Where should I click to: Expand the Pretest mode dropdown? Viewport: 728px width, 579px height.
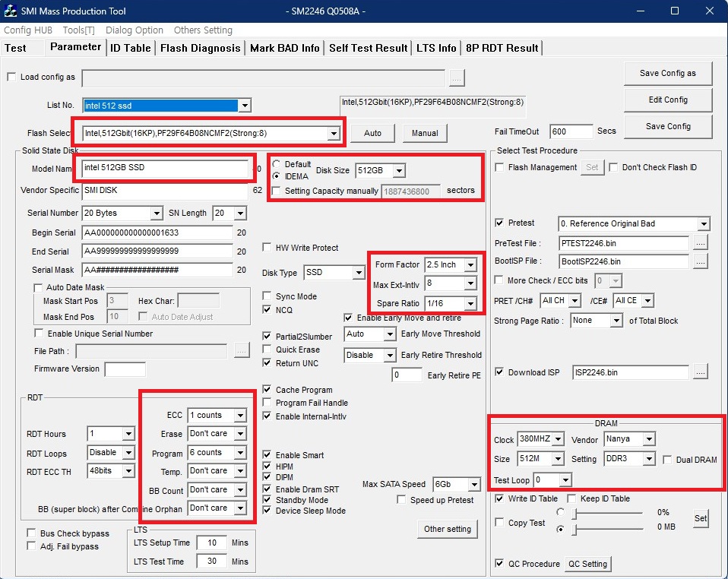point(704,224)
